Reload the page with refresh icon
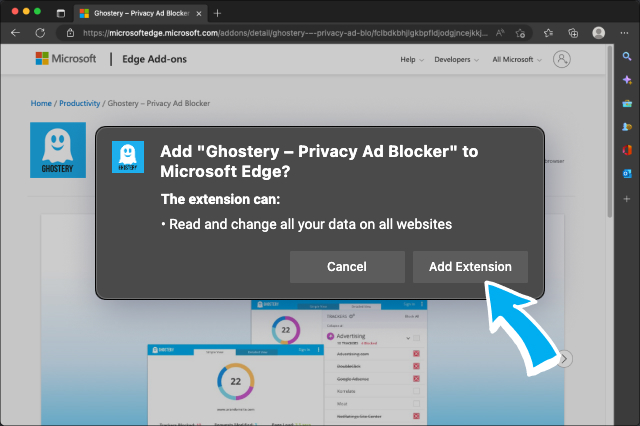 click(x=40, y=32)
